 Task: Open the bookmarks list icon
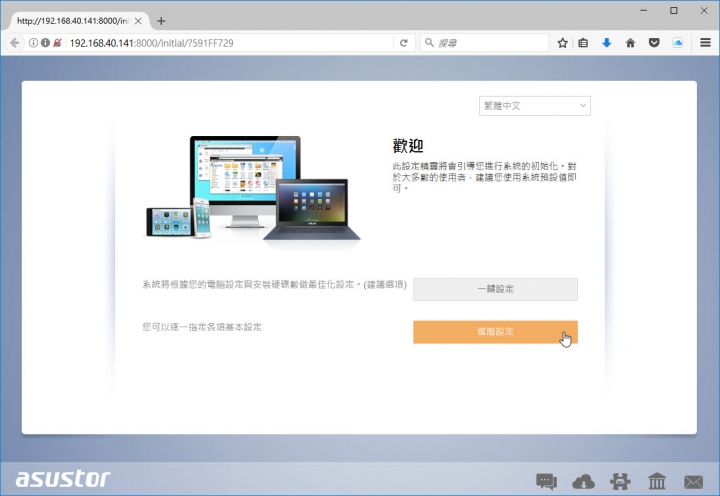583,43
